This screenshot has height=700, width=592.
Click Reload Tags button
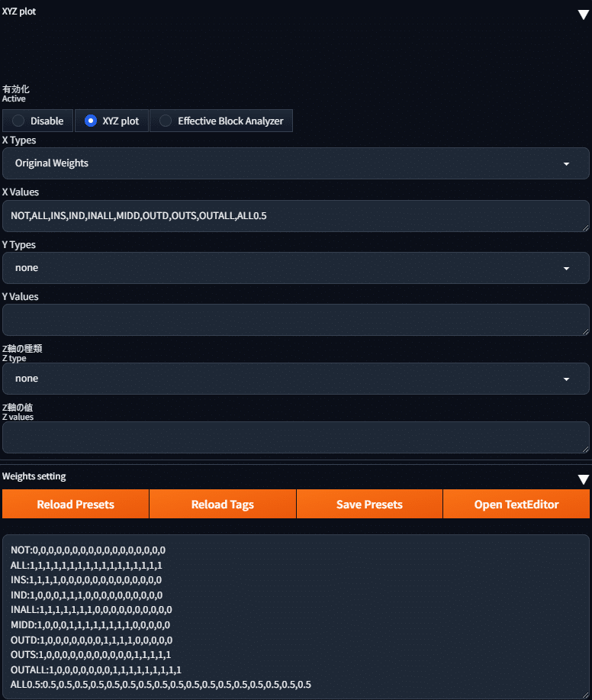[x=223, y=504]
